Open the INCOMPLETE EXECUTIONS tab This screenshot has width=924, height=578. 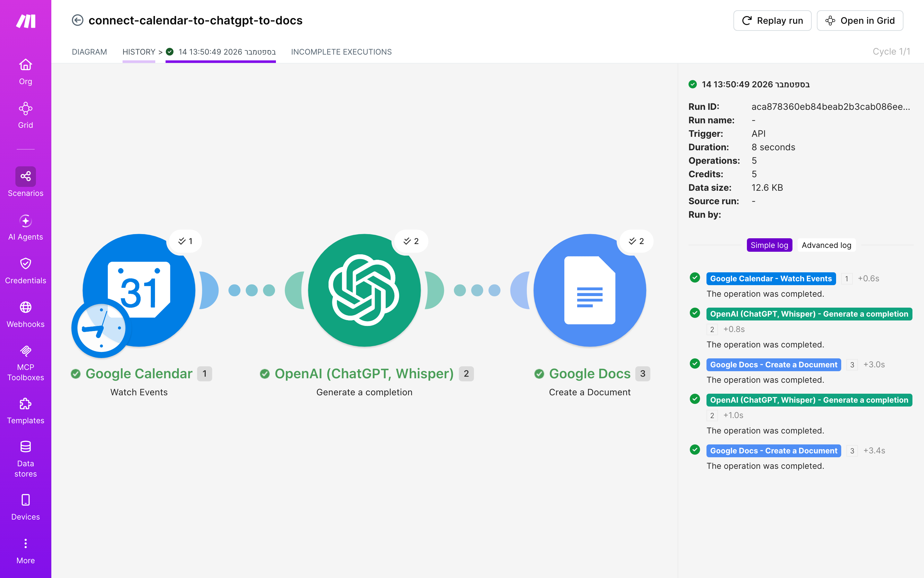(341, 52)
